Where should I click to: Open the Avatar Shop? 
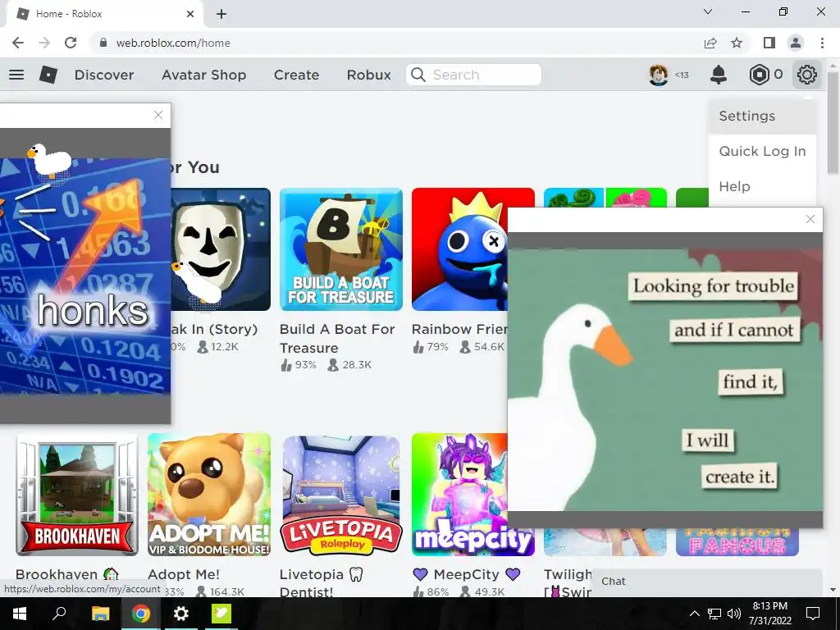point(204,75)
